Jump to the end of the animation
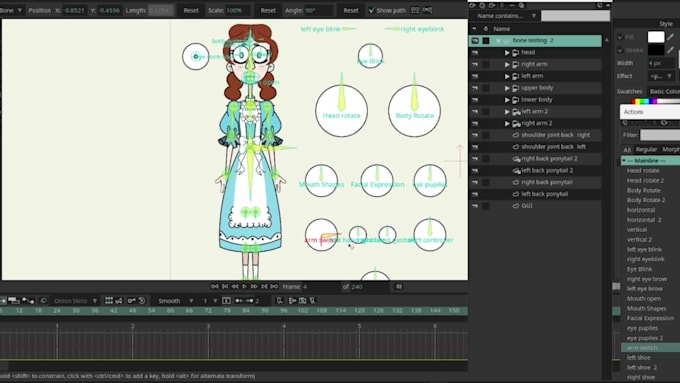The height and width of the screenshot is (383, 680). coord(274,286)
